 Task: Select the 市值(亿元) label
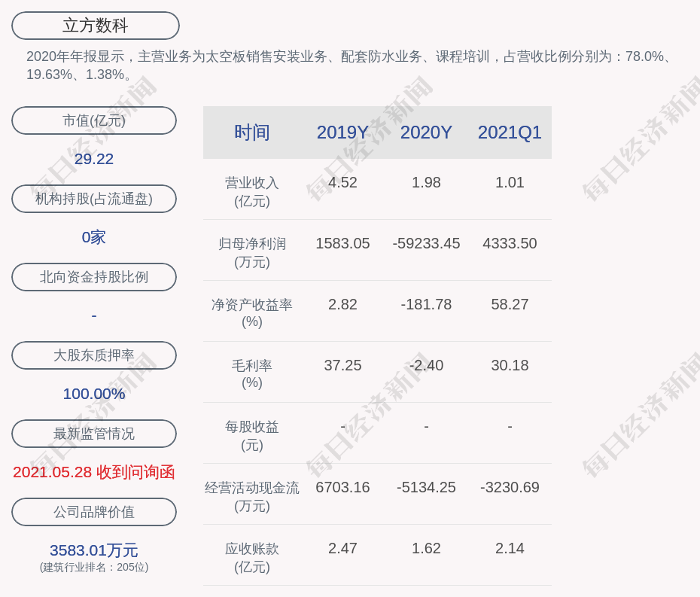coord(94,120)
